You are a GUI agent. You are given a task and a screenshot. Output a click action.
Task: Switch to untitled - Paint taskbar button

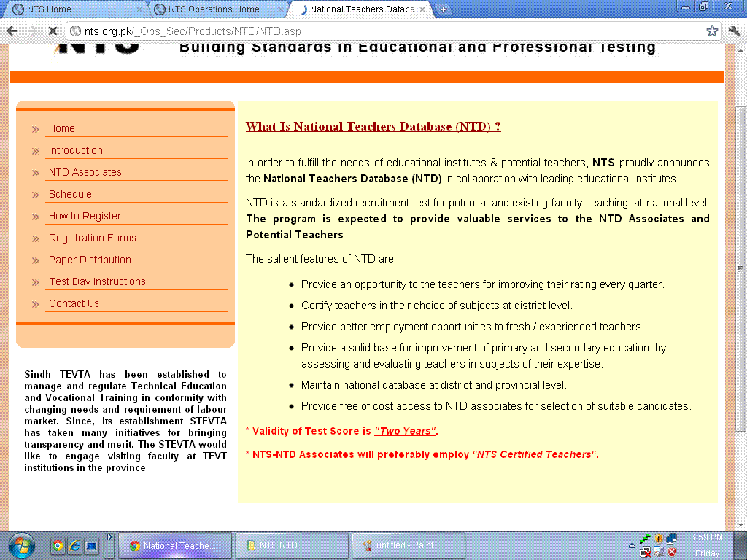pyautogui.click(x=409, y=545)
